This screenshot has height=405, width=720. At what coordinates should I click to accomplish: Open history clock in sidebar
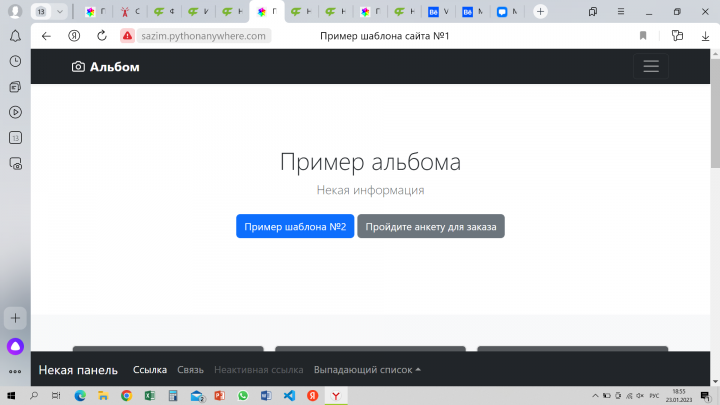[15, 61]
